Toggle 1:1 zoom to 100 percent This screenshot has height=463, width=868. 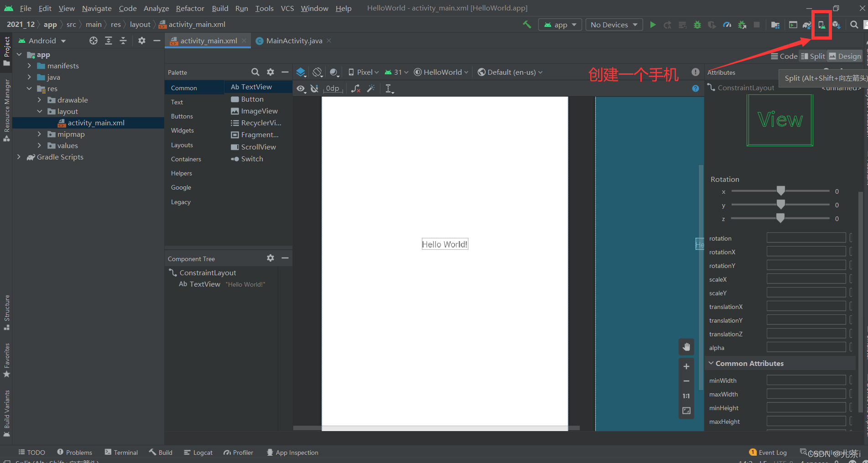point(686,396)
